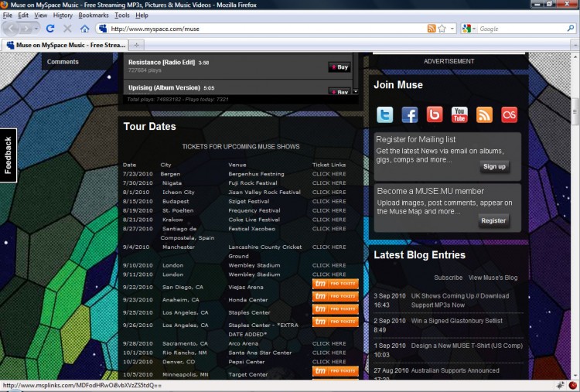Subscribe via the RSS icon in the address bar
The width and height of the screenshot is (580, 392).
pos(432,29)
